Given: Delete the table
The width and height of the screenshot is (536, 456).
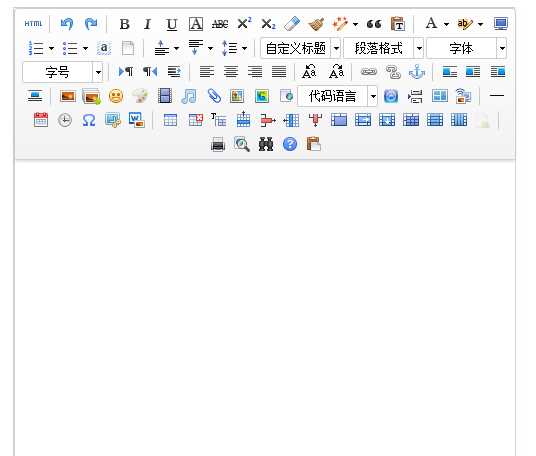Looking at the screenshot, I should tap(196, 120).
